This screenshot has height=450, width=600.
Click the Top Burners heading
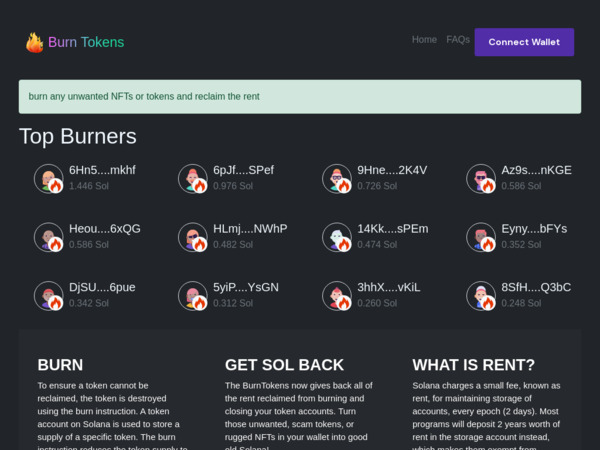tap(78, 136)
